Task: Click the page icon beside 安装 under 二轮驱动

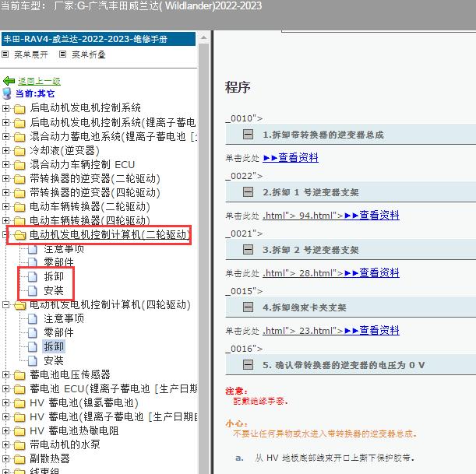Action: [33, 290]
